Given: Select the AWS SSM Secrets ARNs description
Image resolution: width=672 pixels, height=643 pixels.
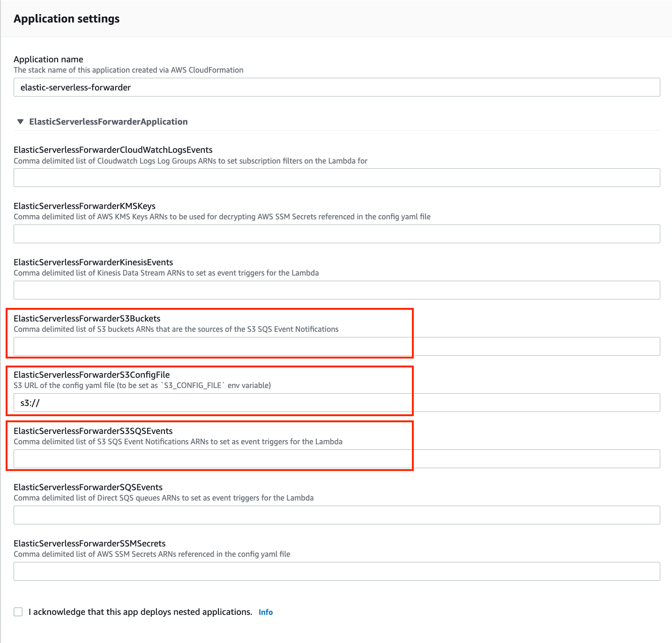Looking at the screenshot, I should click(152, 554).
